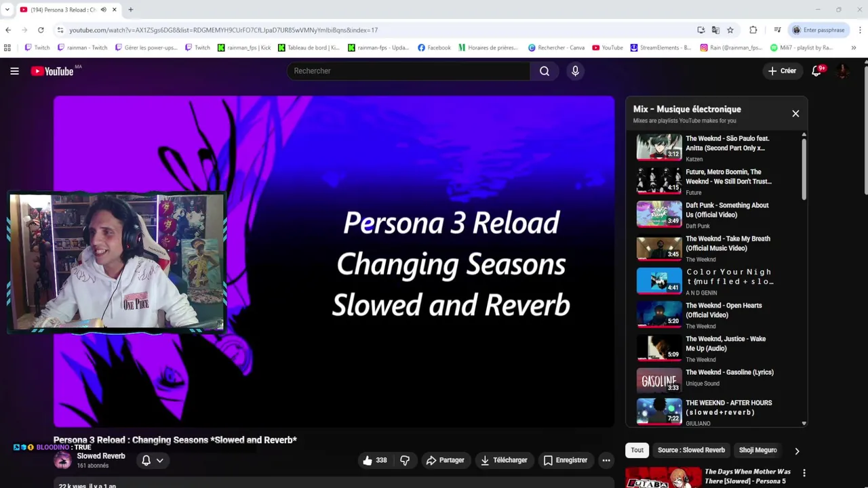Select the Tout filter chip
The height and width of the screenshot is (488, 868).
[637, 450]
